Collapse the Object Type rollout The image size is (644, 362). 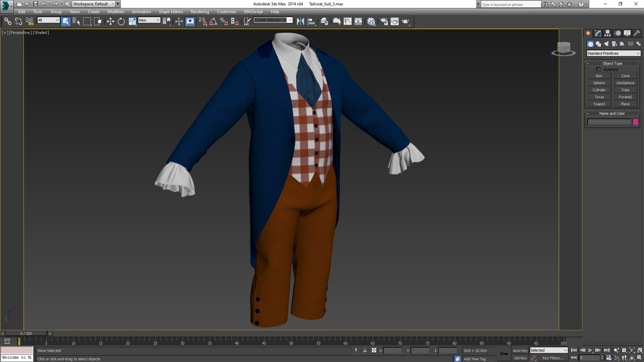[x=612, y=63]
